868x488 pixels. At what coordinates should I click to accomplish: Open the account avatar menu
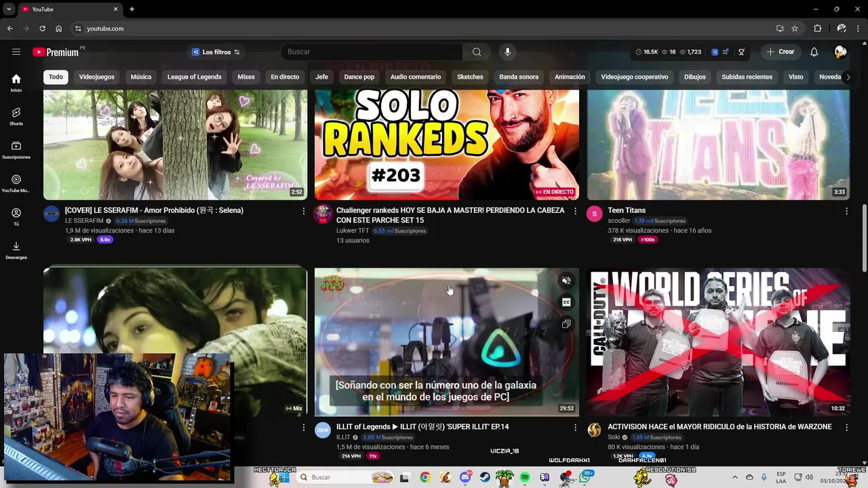click(840, 52)
